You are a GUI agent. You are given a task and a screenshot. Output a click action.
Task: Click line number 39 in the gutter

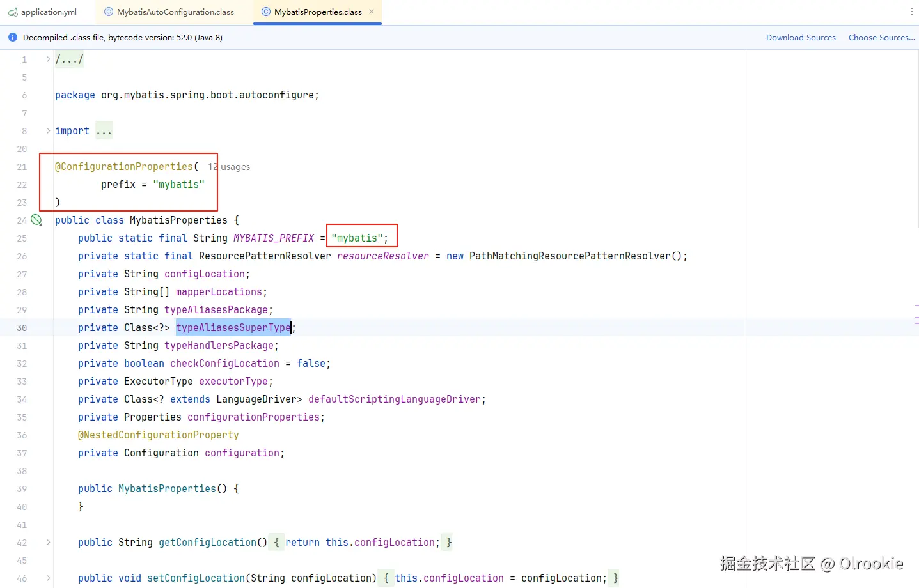22,489
